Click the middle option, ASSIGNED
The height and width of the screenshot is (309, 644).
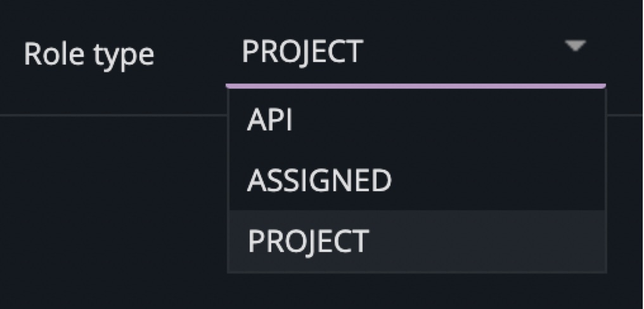(x=319, y=181)
